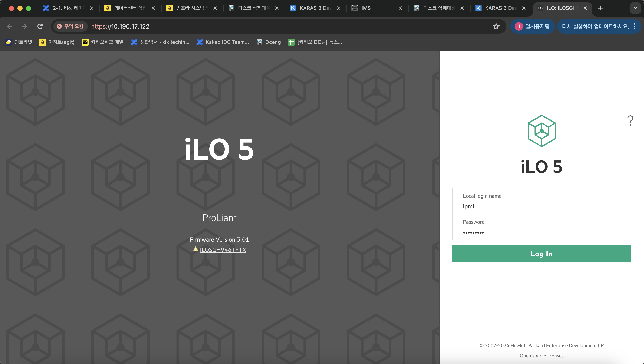This screenshot has height=364, width=644.
Task: Focus the Local login name field
Action: click(x=542, y=201)
